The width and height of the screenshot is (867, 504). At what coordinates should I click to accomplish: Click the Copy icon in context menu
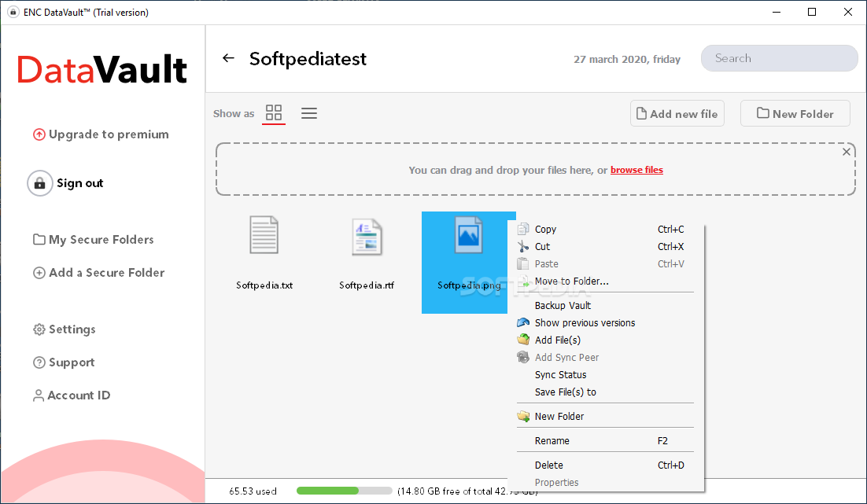[523, 229]
